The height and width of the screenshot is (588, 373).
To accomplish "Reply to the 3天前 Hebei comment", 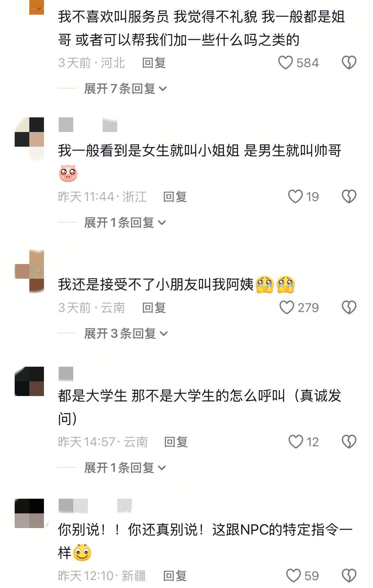I will (154, 63).
